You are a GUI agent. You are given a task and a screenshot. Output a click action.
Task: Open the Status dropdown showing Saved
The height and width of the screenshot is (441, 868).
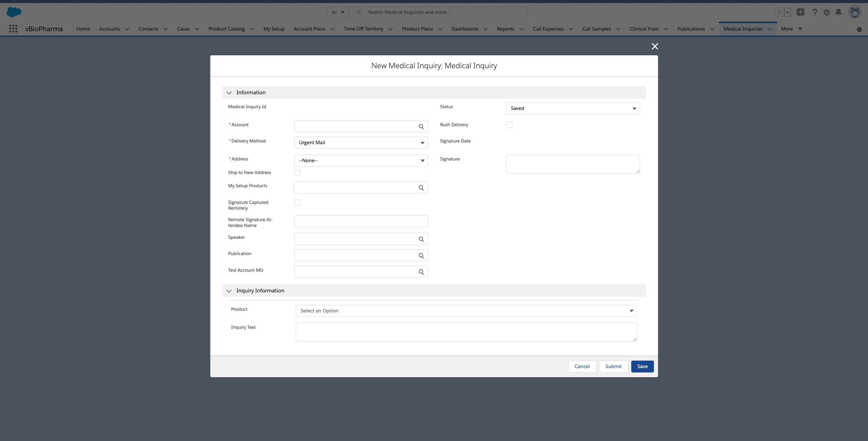click(x=573, y=108)
